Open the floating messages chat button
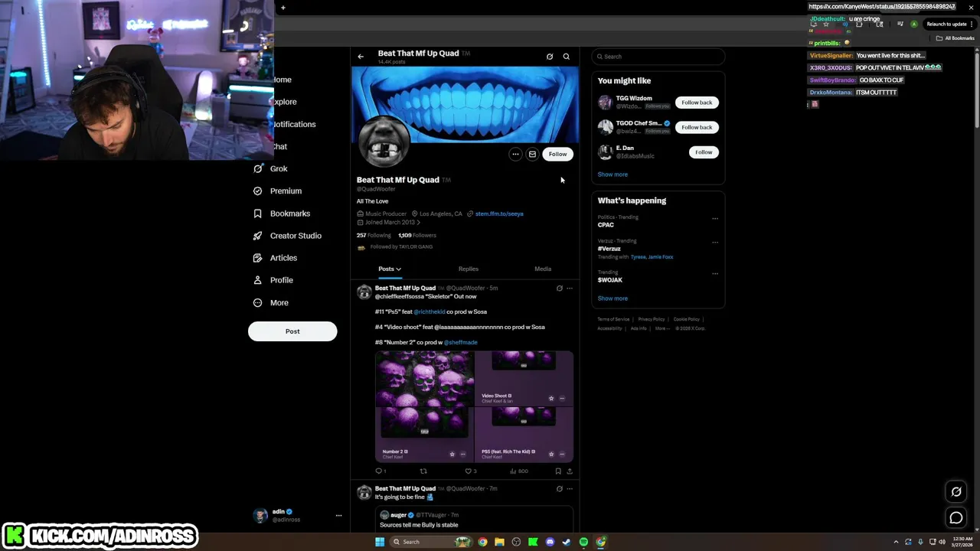 (x=956, y=518)
